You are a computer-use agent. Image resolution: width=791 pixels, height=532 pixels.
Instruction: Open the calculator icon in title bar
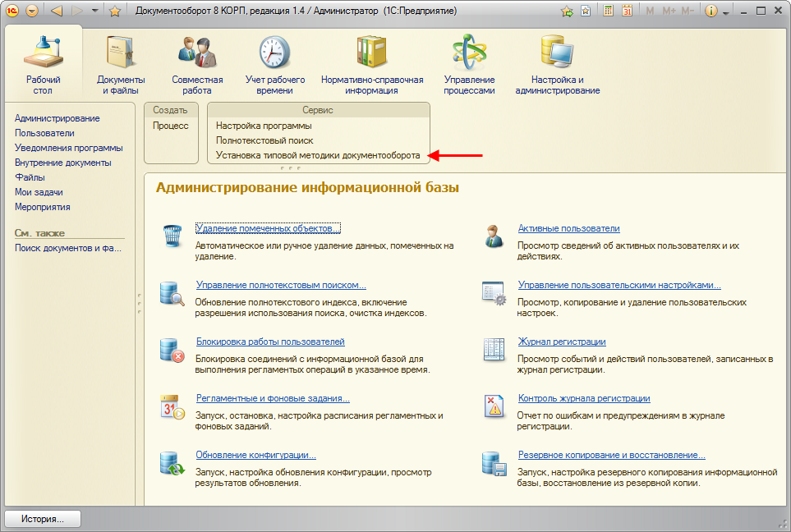pos(609,11)
